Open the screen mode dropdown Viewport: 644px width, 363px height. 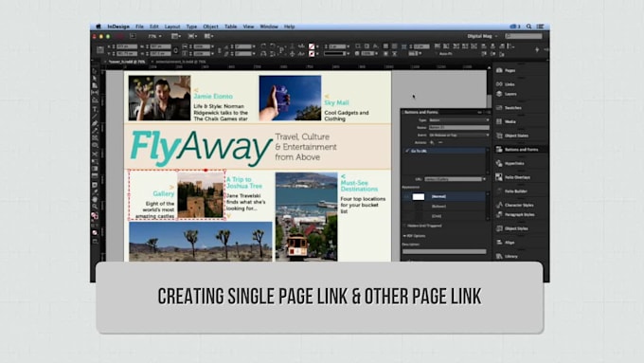(x=192, y=36)
